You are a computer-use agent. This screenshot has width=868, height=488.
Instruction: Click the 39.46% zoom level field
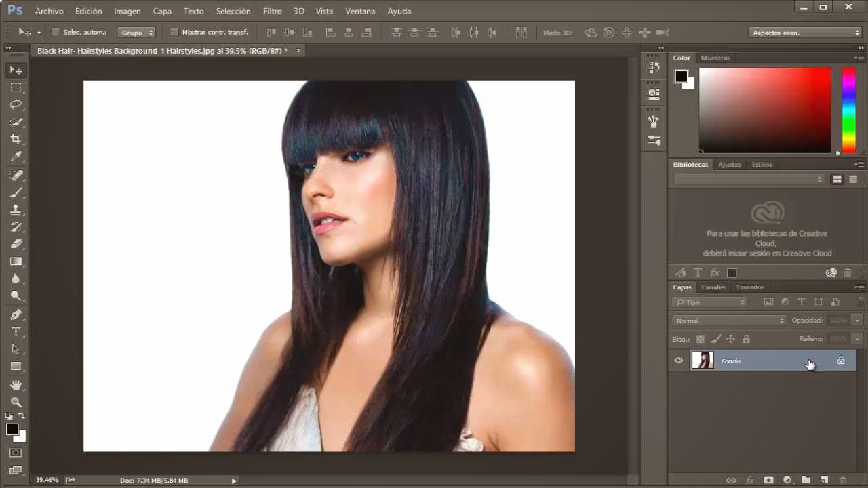[47, 480]
